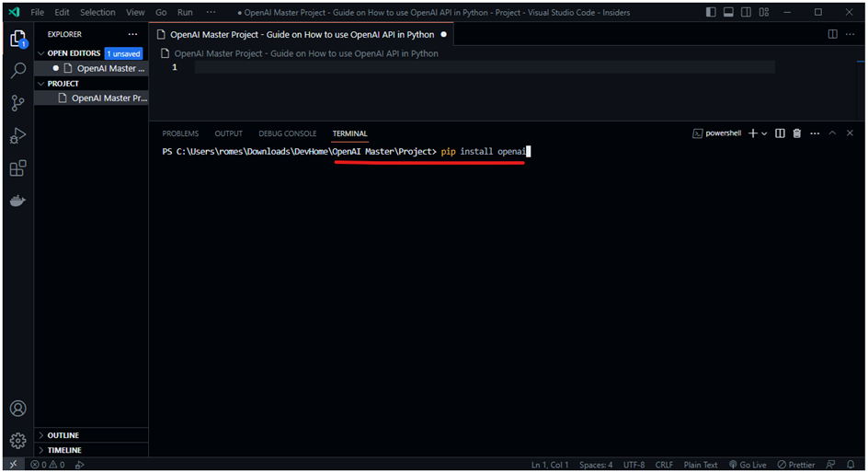Open terminal panel more actions ellipsis
This screenshot has width=868, height=473.
815,133
